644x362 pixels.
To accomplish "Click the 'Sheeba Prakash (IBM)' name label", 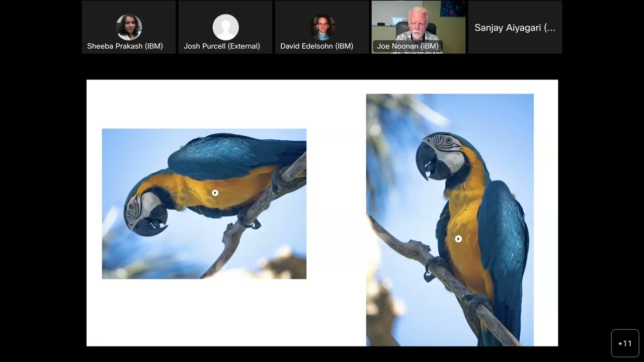I will (125, 46).
